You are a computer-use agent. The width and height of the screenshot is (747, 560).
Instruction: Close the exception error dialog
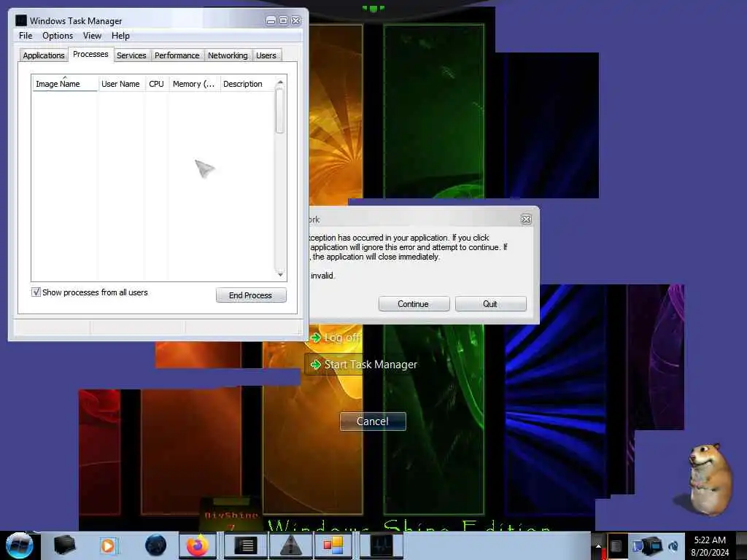pyautogui.click(x=526, y=219)
